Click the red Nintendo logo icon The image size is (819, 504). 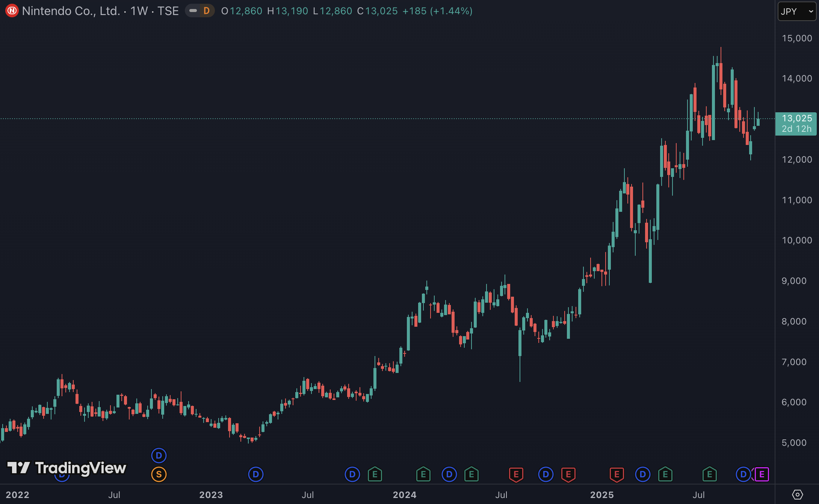12,11
